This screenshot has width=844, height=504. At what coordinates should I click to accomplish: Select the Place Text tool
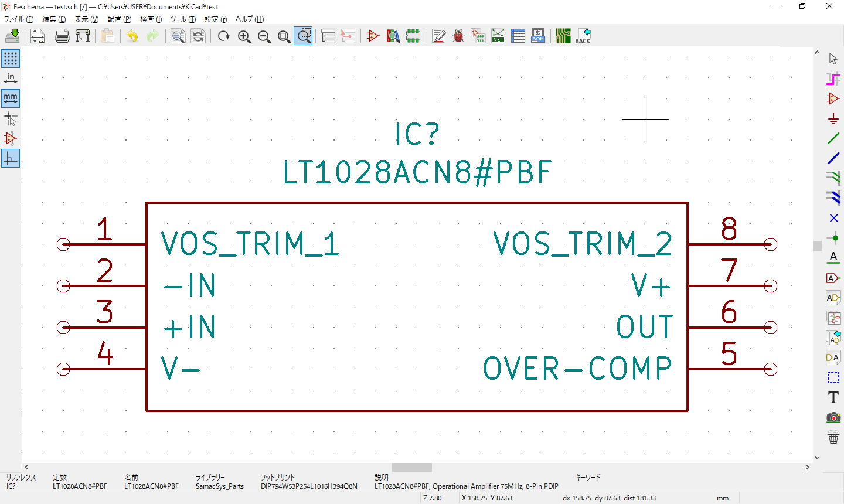coord(833,397)
